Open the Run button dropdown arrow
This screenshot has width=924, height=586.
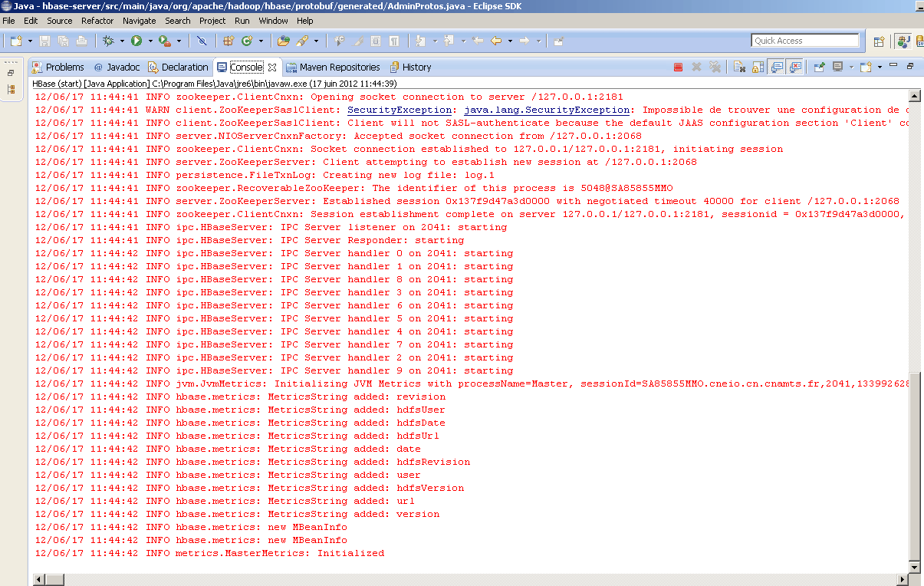(x=149, y=41)
